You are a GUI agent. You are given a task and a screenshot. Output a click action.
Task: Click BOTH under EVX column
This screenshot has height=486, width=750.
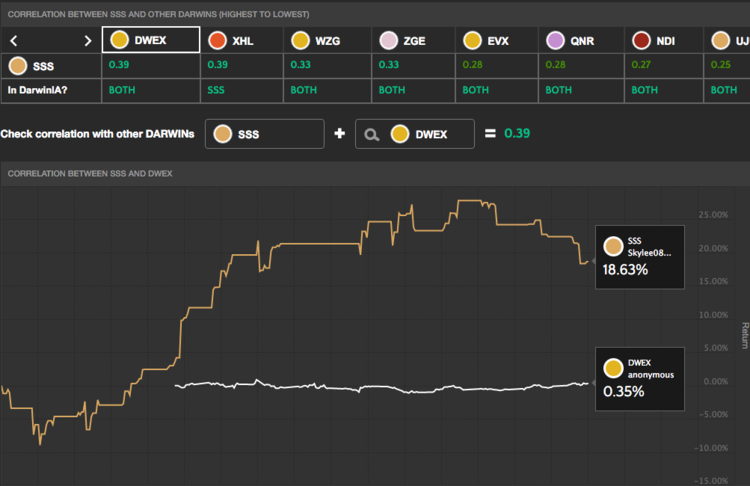coord(475,90)
